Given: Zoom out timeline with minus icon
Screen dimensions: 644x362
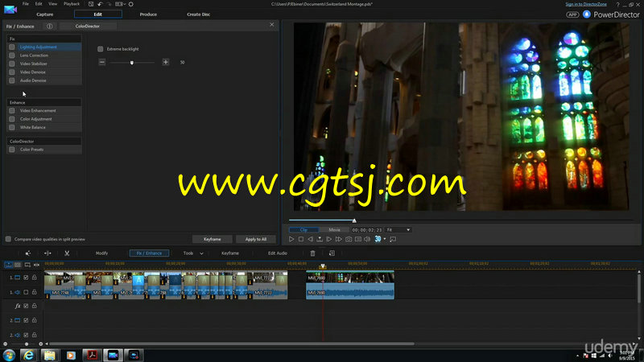Looking at the screenshot, I should 6,344.
